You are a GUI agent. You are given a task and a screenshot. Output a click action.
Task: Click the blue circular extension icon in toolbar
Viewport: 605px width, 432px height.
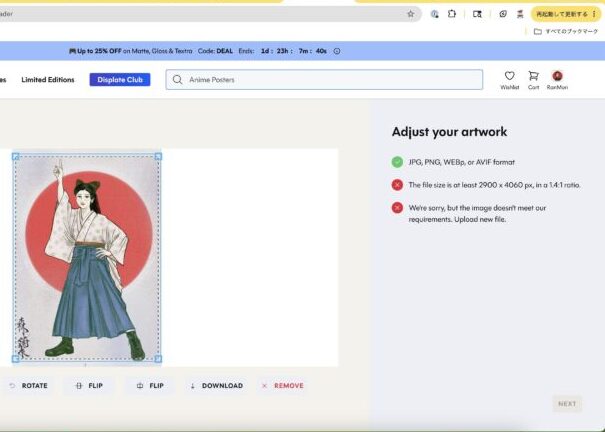tap(435, 14)
